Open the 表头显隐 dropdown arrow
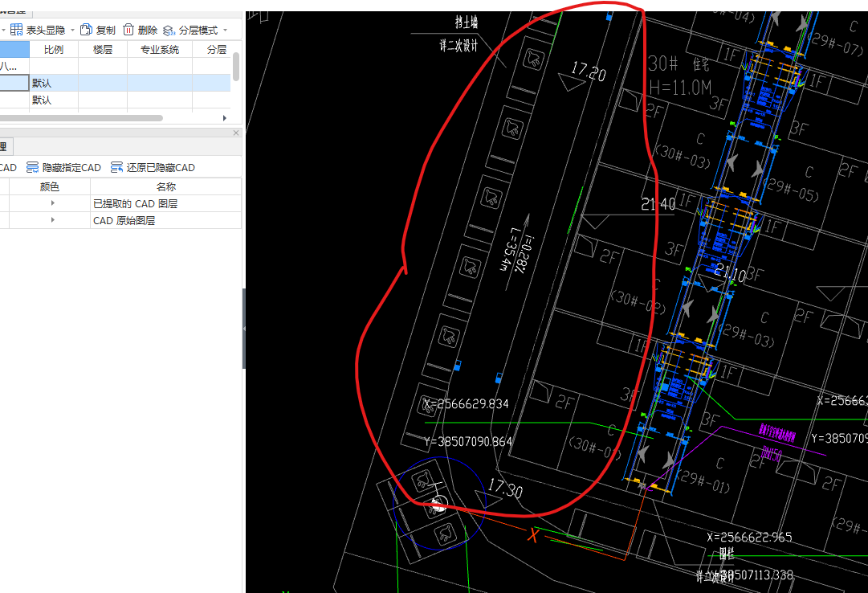Image resolution: width=868 pixels, height=593 pixels. pos(72,30)
